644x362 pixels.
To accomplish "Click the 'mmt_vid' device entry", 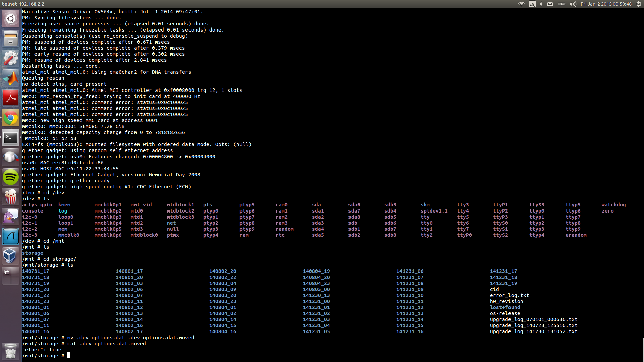I will tap(141, 205).
